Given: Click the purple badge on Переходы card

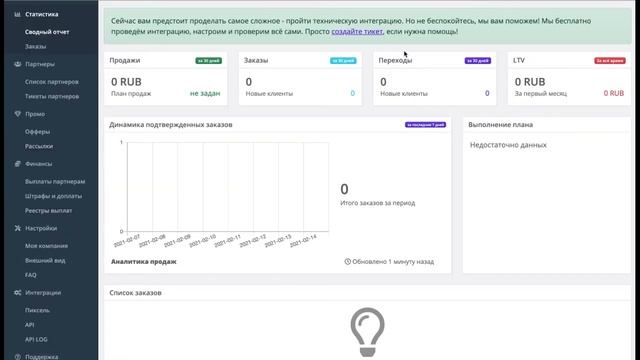Looking at the screenshot, I should coord(478,61).
